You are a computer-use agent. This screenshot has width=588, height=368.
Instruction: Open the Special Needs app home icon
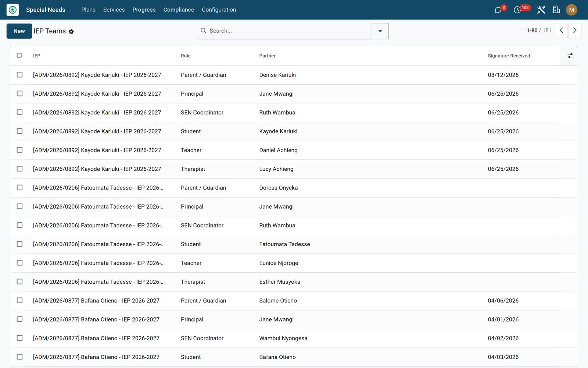tap(12, 10)
